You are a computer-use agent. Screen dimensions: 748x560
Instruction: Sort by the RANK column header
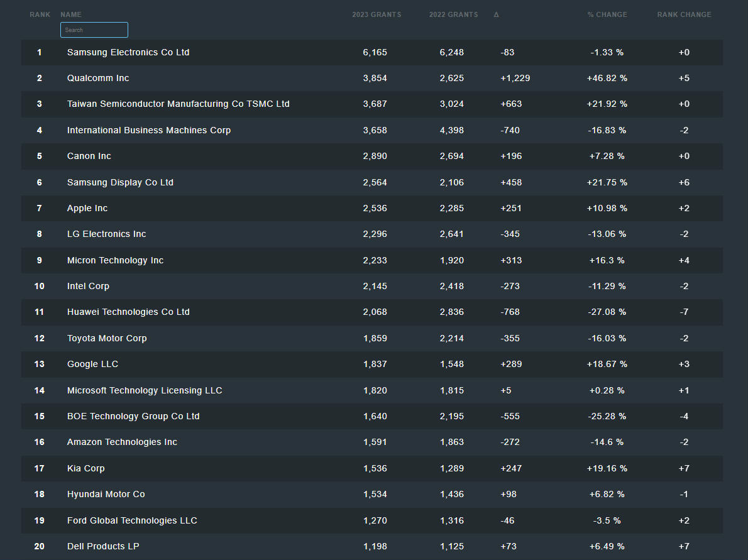[x=40, y=15]
